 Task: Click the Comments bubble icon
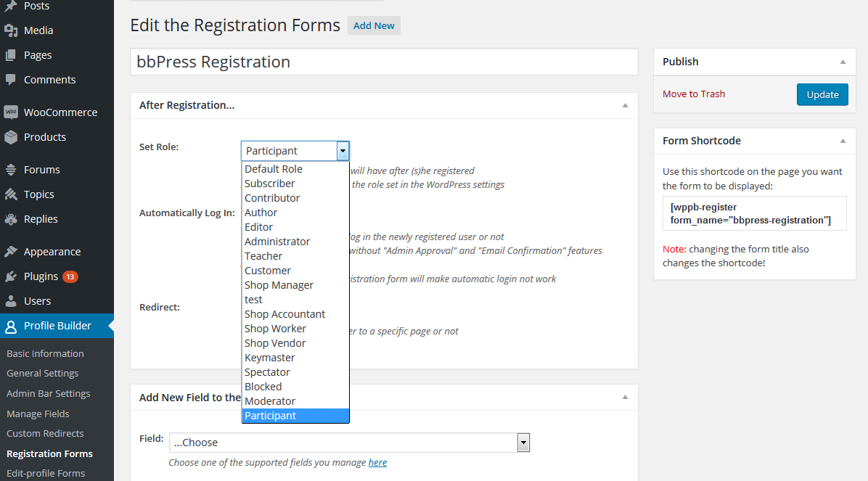pos(10,80)
